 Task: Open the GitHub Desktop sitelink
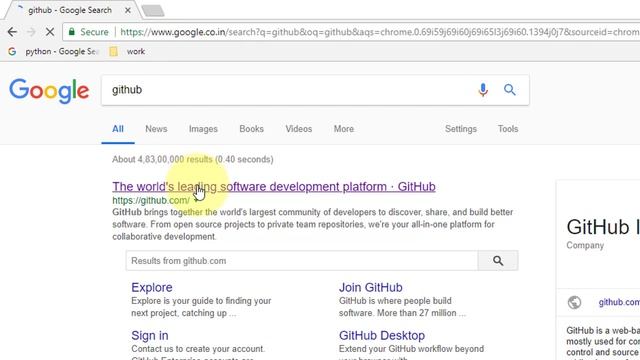pos(382,336)
